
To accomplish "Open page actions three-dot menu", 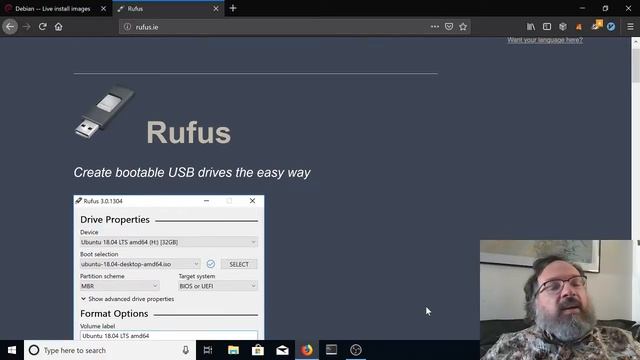I will pyautogui.click(x=434, y=27).
